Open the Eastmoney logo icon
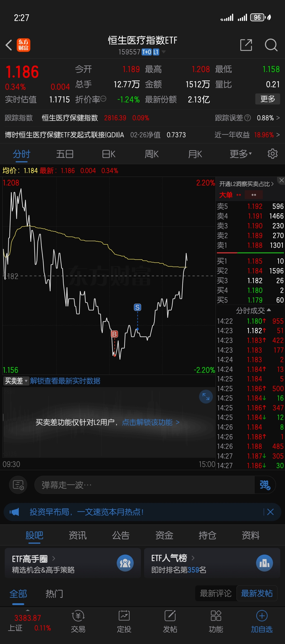Image resolution: width=285 pixels, height=644 pixels. [x=24, y=45]
